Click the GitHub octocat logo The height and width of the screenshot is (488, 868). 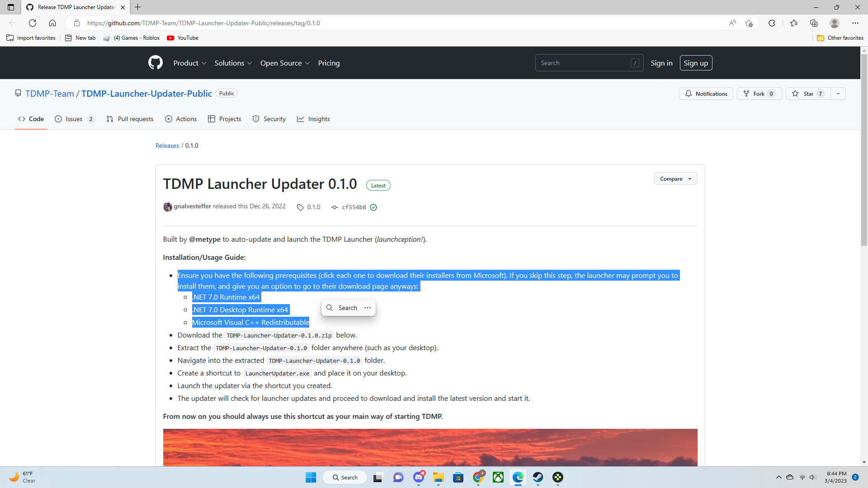click(155, 63)
